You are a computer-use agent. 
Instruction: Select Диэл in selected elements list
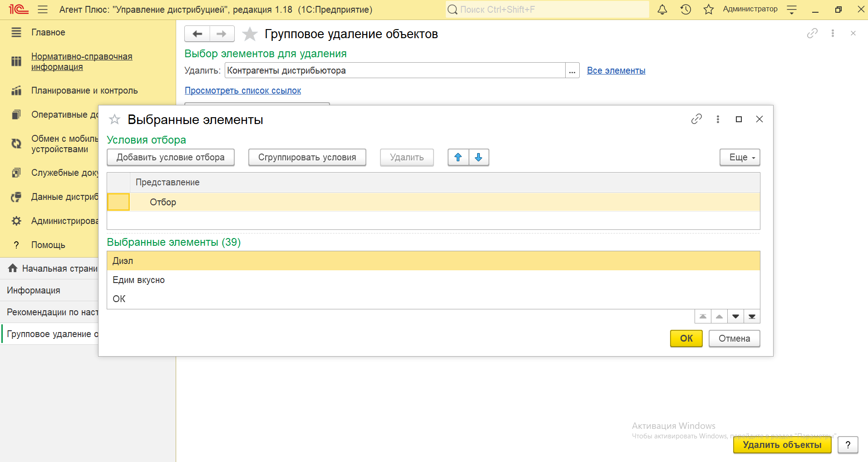tap(434, 261)
